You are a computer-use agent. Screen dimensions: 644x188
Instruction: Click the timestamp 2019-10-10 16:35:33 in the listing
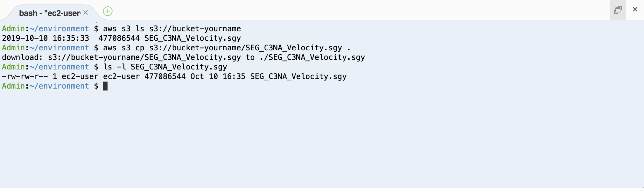[45, 38]
